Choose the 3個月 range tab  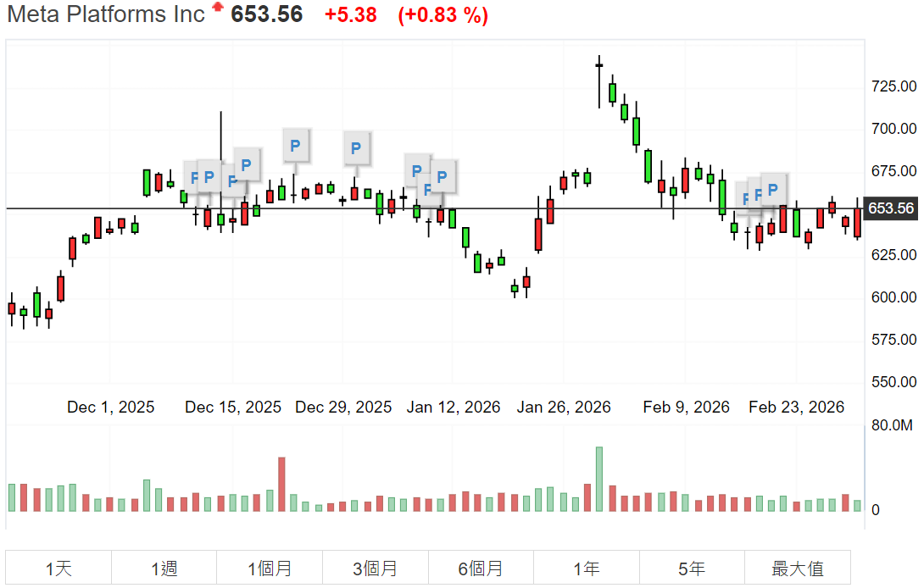(375, 569)
